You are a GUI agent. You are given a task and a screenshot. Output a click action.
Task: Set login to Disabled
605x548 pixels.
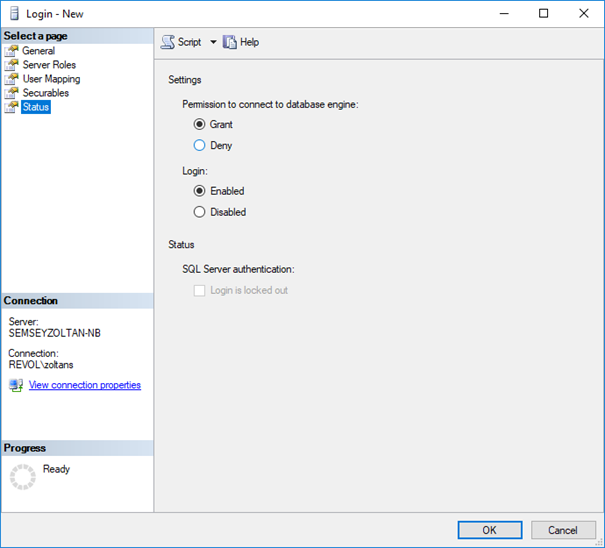(200, 212)
